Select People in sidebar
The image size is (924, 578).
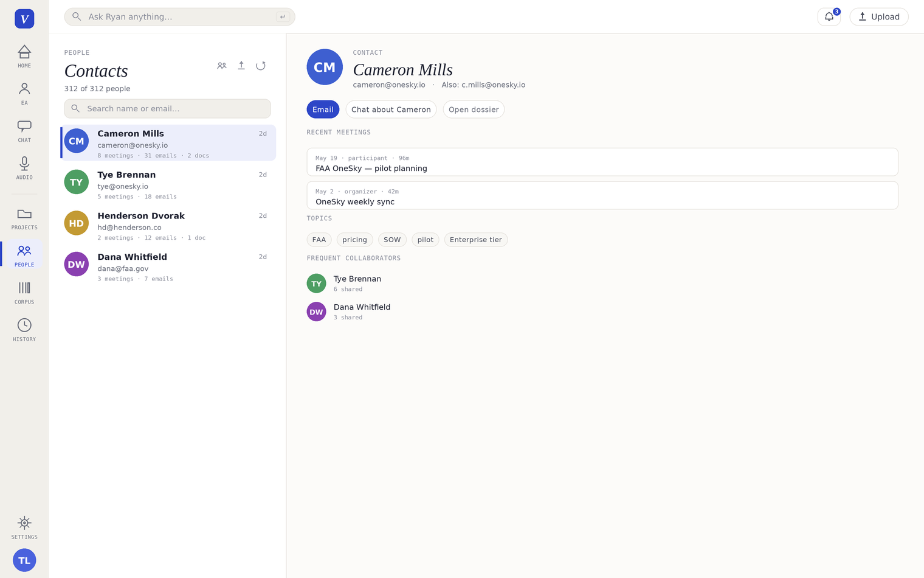(24, 256)
